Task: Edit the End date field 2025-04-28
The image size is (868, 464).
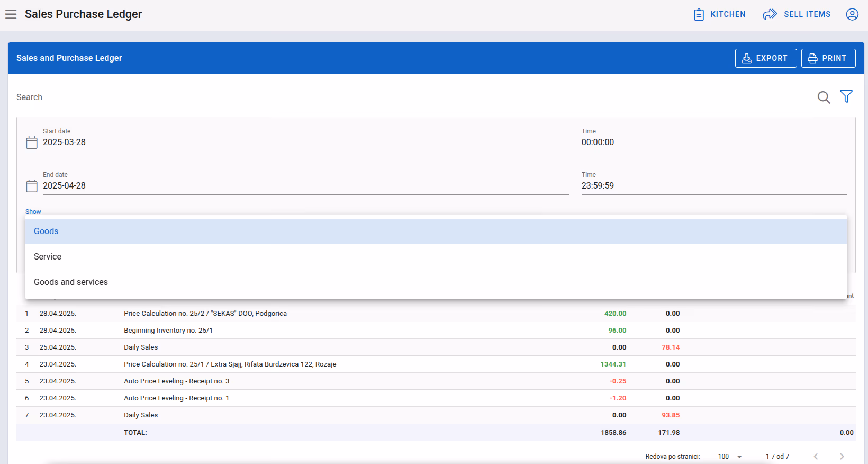Action: (x=305, y=186)
